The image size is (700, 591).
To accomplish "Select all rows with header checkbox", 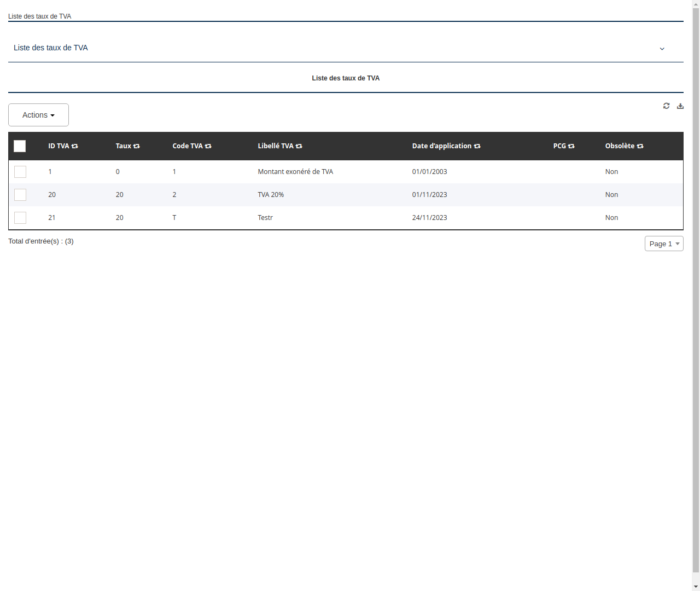I will tap(20, 146).
